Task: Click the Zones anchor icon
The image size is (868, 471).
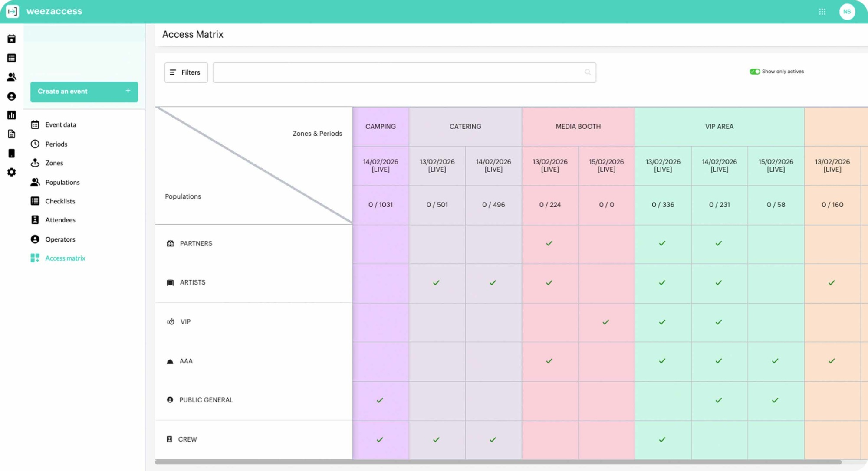Action: [36, 163]
